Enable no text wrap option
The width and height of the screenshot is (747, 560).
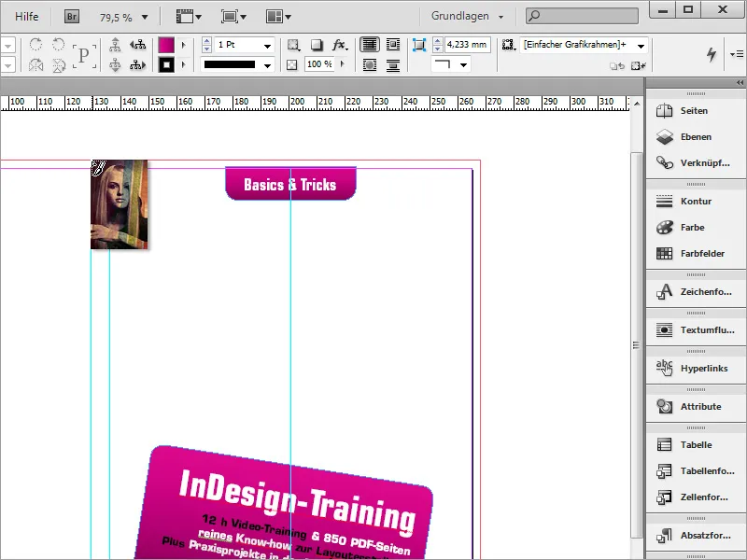(x=369, y=45)
